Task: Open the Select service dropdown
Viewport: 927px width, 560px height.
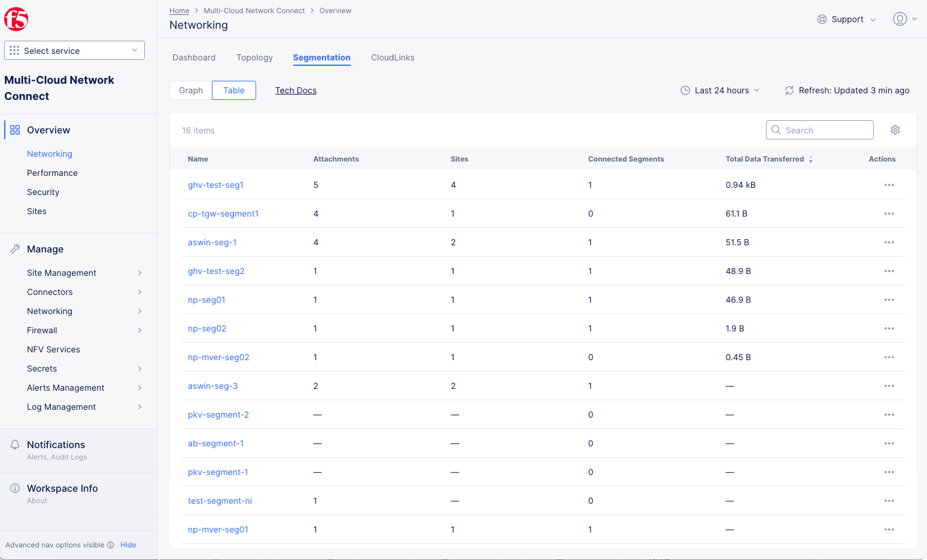Action: (74, 51)
